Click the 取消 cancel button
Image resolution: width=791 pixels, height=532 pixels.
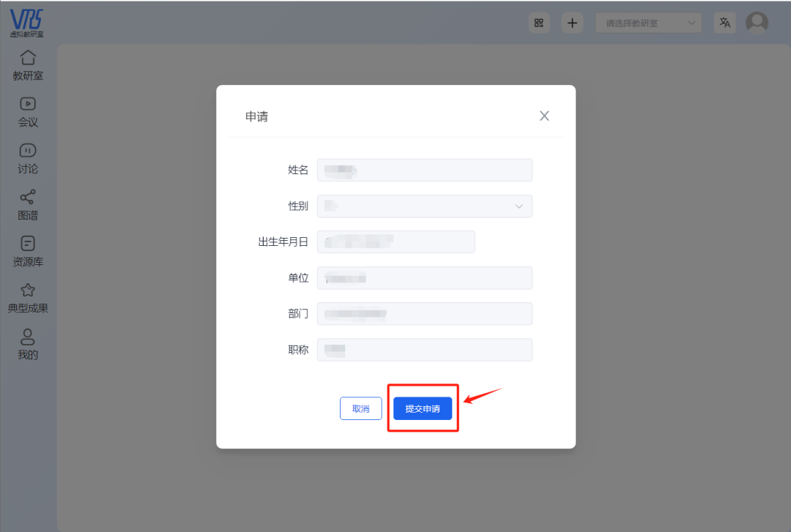361,408
